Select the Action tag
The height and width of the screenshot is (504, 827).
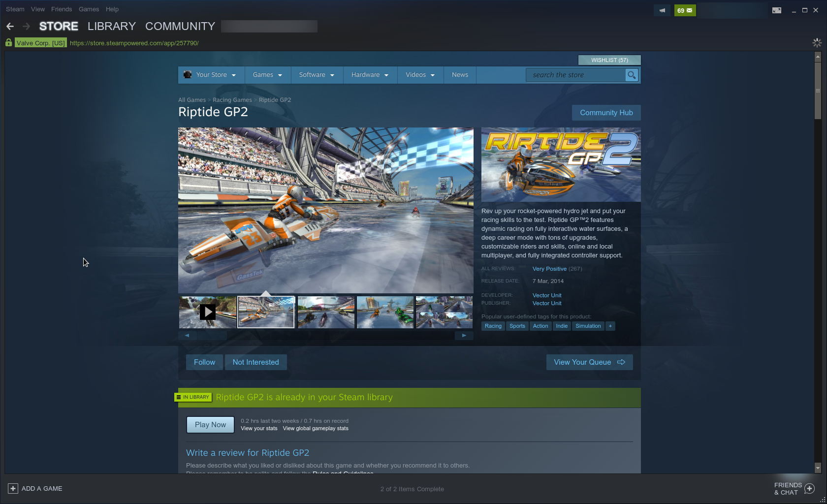541,326
